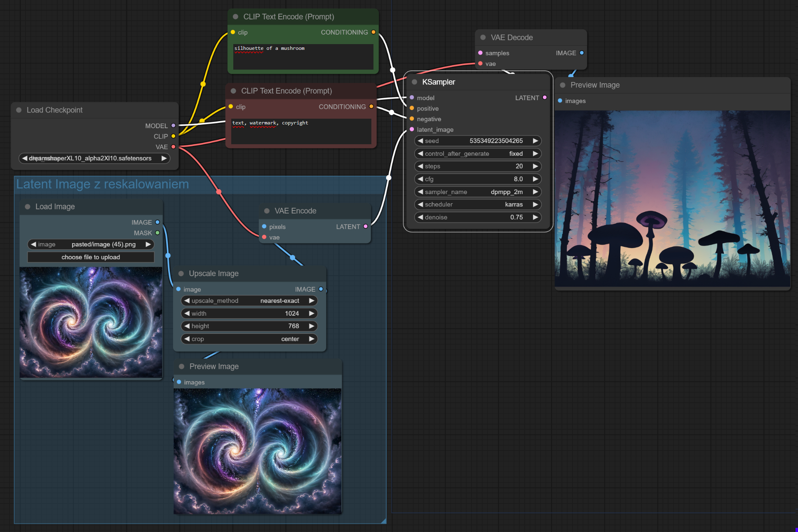The image size is (798, 532).
Task: Toggle collapse dot on VAE Decode node
Action: point(483,37)
